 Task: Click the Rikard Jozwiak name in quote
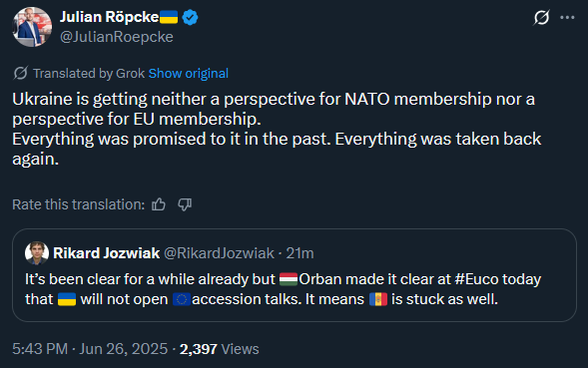(x=107, y=253)
